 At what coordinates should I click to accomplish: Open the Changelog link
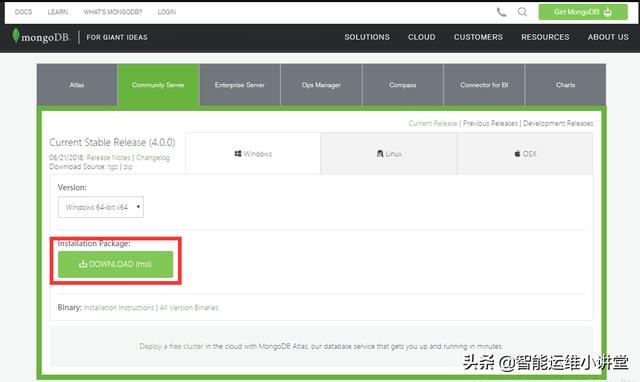click(x=153, y=158)
